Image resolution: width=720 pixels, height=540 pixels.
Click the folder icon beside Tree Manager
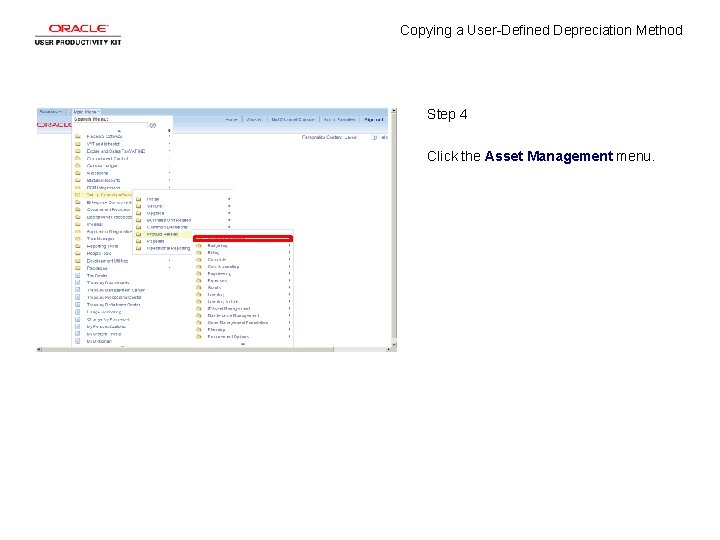(x=78, y=239)
